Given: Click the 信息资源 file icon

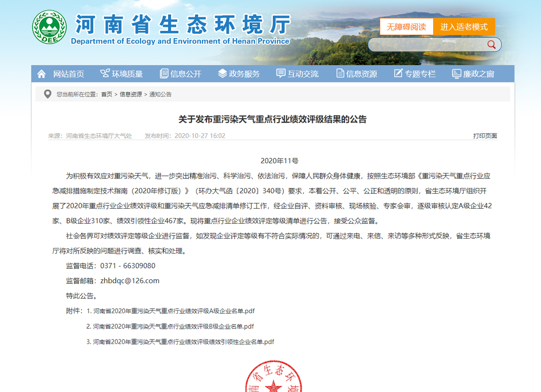Looking at the screenshot, I should pos(340,73).
